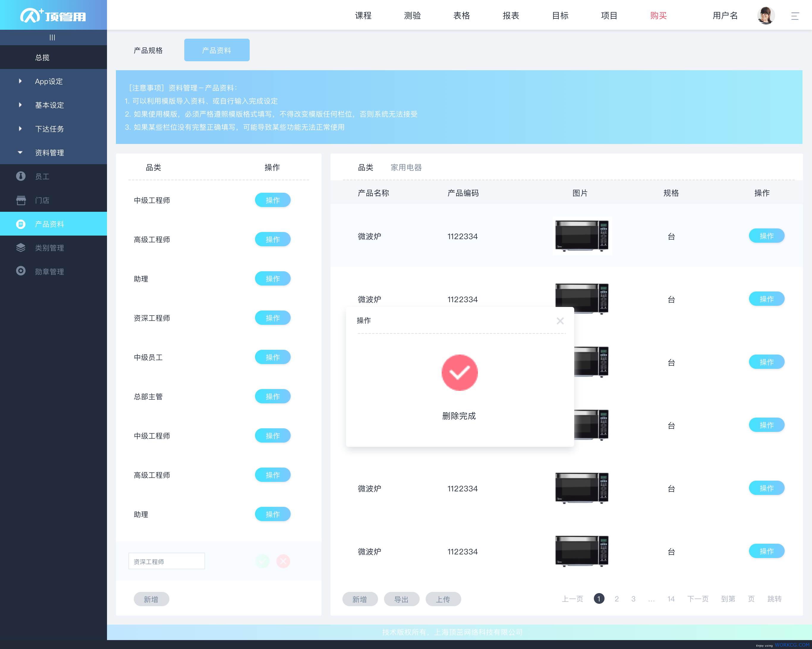Click the 家用电器 category label
This screenshot has width=812, height=649.
point(406,167)
